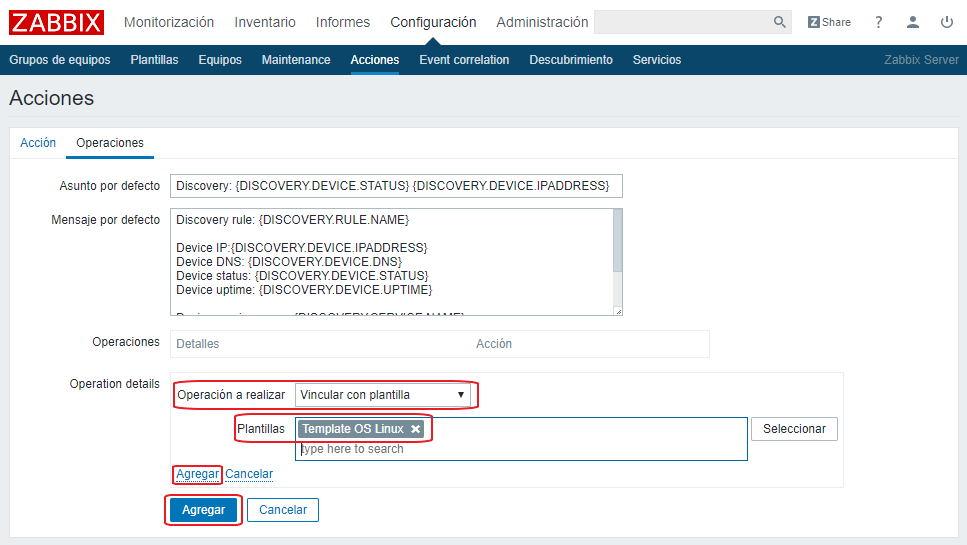Image resolution: width=967 pixels, height=545 pixels.
Task: Switch to the Acción tab
Action: coord(38,143)
